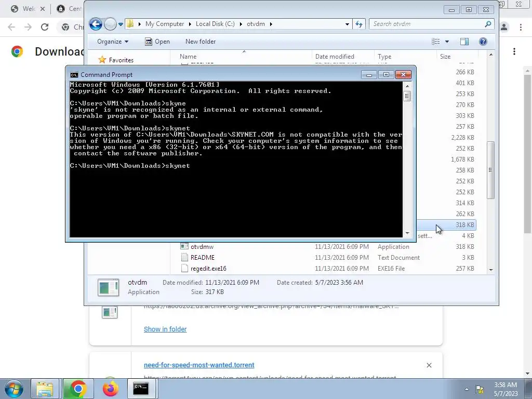This screenshot has height=399, width=532.
Task: Click the Explorer Forward navigation arrow
Action: [x=110, y=24]
